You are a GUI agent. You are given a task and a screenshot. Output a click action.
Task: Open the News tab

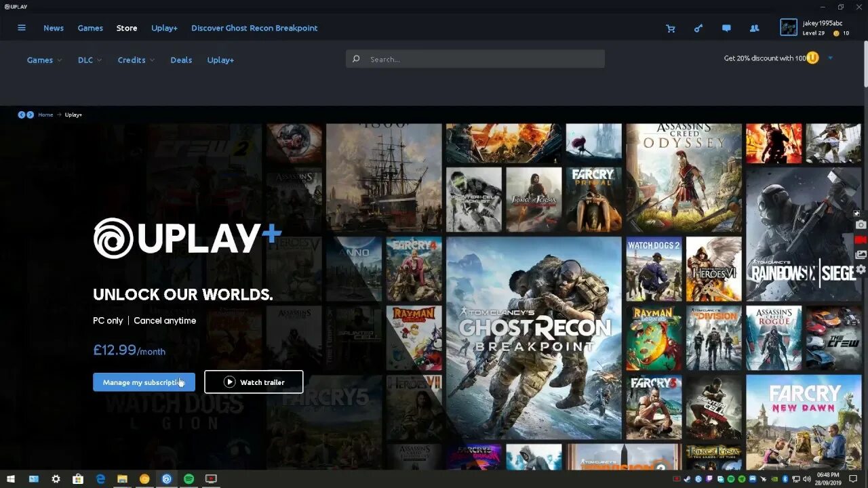tap(54, 28)
